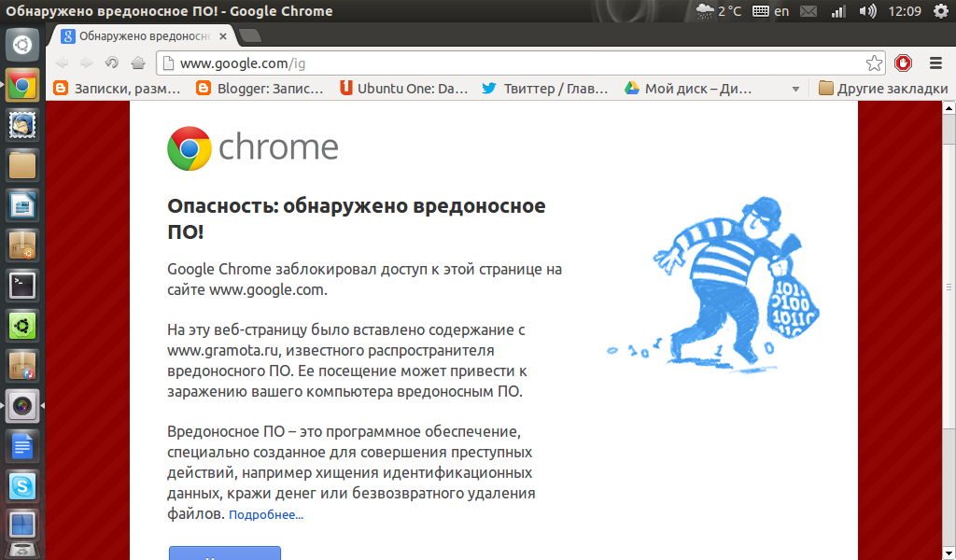Reload the current page
The width and height of the screenshot is (956, 560).
[112, 63]
